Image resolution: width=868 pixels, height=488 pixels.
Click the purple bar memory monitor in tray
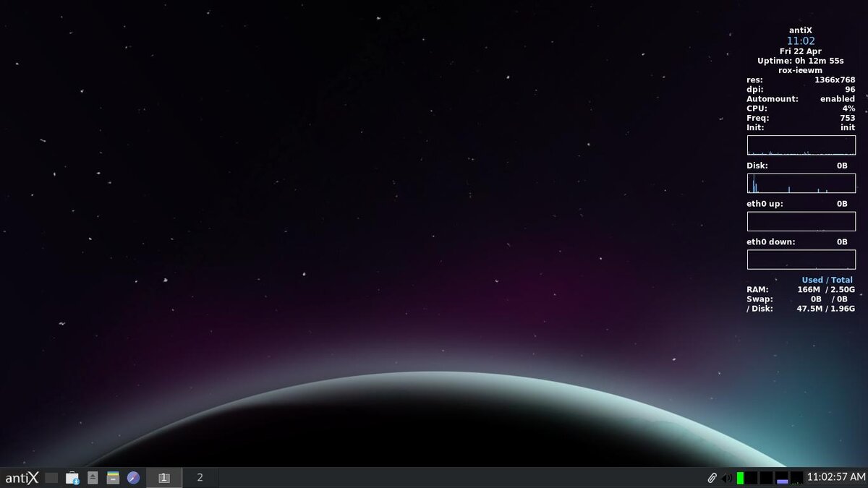[782, 478]
